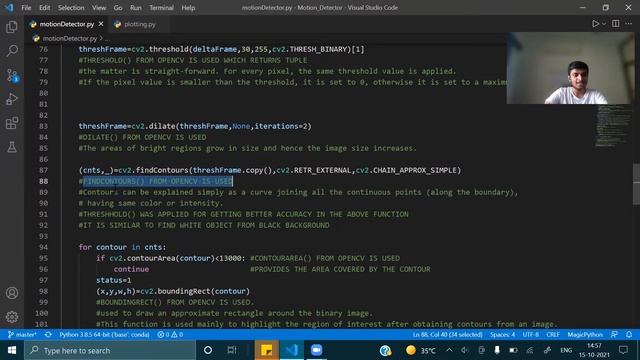This screenshot has width=640, height=360.
Task: Open the errors and warnings count
Action: [x=170, y=335]
